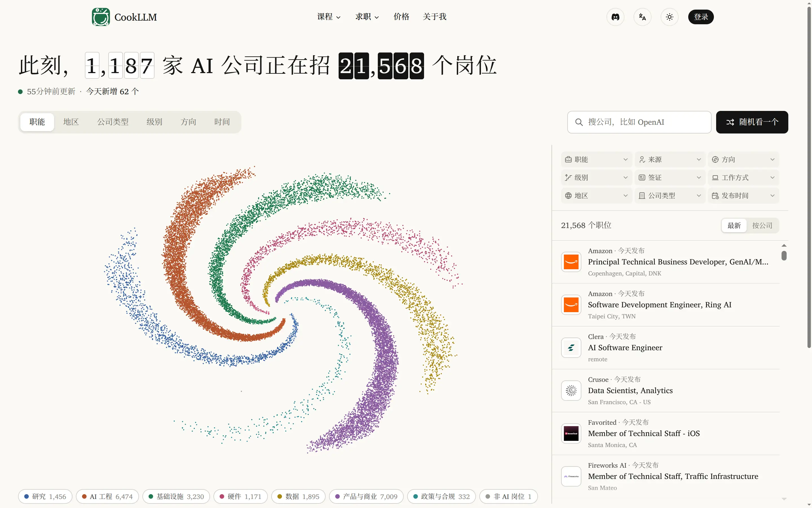812x508 pixels.
Task: Switch to the 地区 chart tab
Action: click(71, 122)
